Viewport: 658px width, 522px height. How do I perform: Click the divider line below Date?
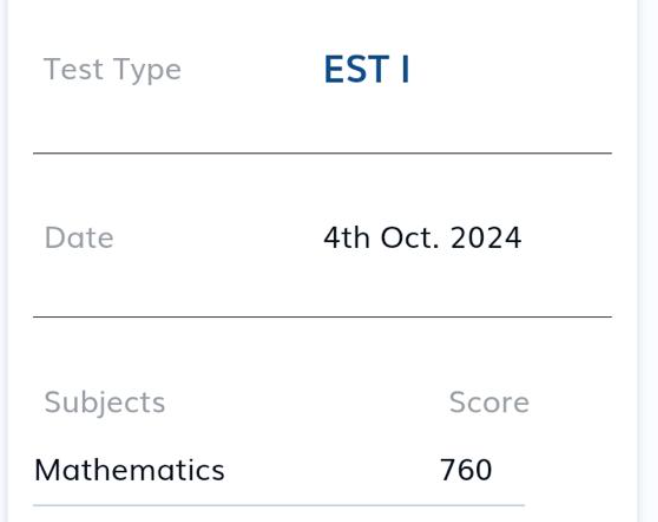tap(322, 317)
